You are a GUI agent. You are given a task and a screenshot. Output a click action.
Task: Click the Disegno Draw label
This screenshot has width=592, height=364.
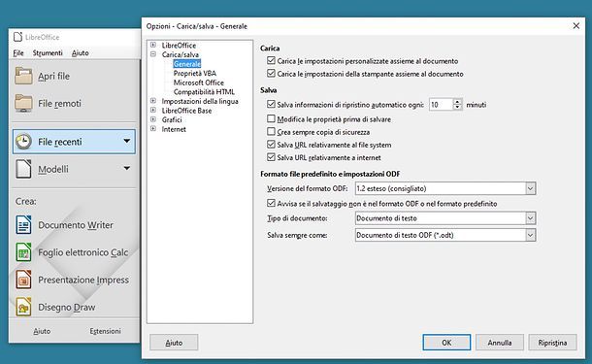click(66, 308)
